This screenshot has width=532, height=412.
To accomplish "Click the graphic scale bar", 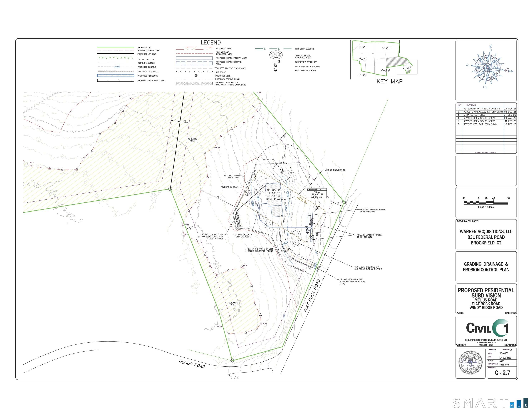I will 486,203.
